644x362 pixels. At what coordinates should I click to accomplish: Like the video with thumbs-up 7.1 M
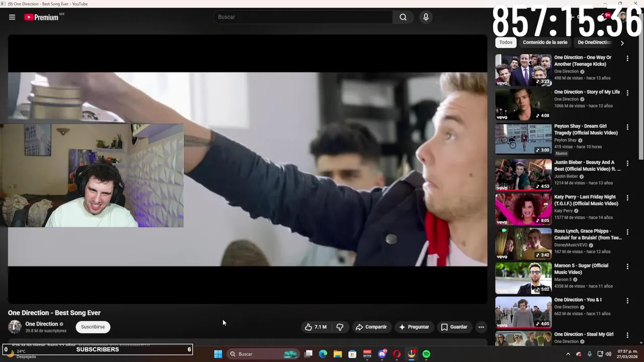click(x=315, y=327)
